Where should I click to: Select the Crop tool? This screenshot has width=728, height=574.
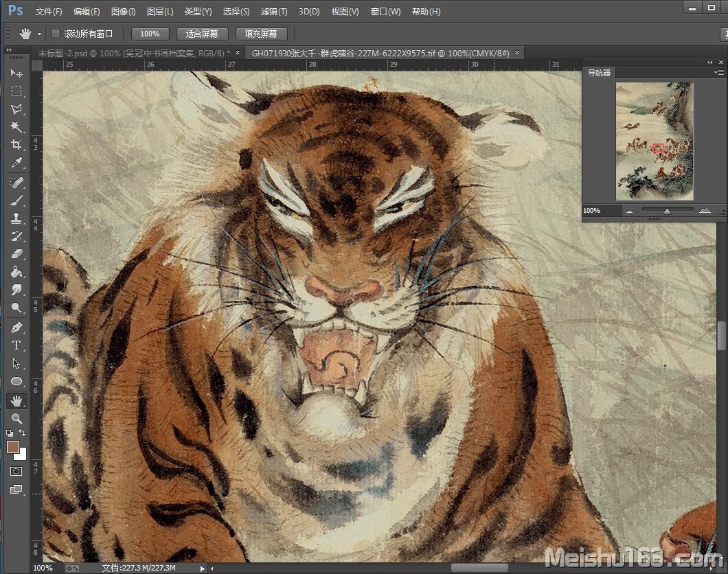click(x=16, y=144)
